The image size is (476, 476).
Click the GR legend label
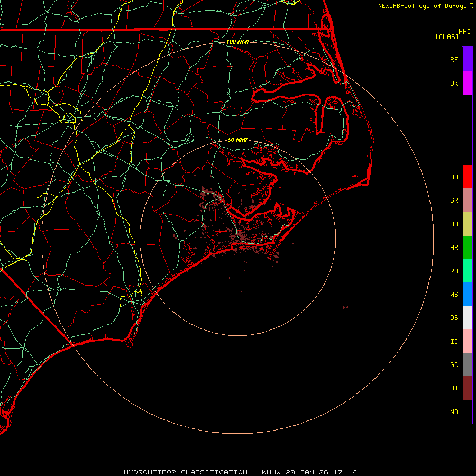click(454, 200)
